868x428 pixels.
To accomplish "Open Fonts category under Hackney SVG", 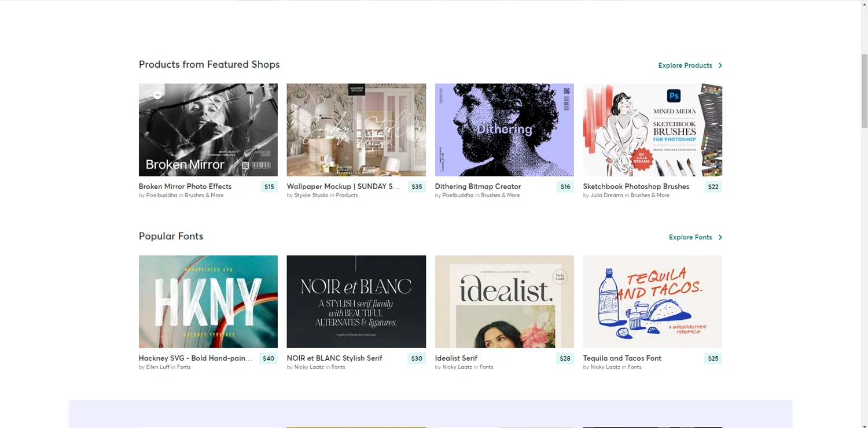I will pyautogui.click(x=183, y=367).
